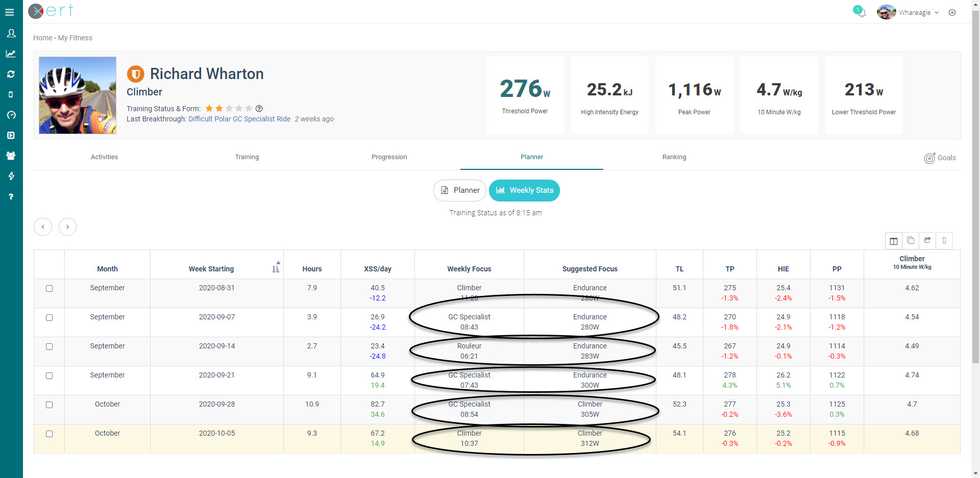Check the checkbox for week 2020-09-14
980x478 pixels.
coord(49,346)
